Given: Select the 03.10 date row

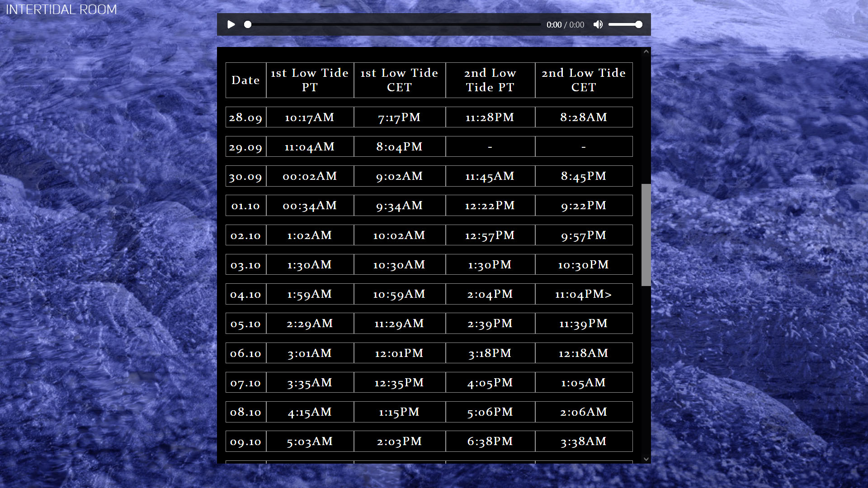Looking at the screenshot, I should tap(245, 265).
